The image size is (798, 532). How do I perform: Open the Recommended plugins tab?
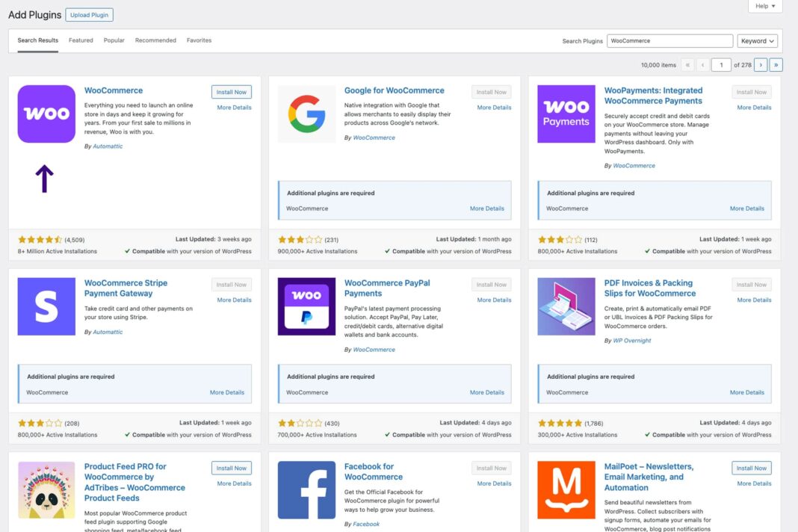click(x=155, y=40)
